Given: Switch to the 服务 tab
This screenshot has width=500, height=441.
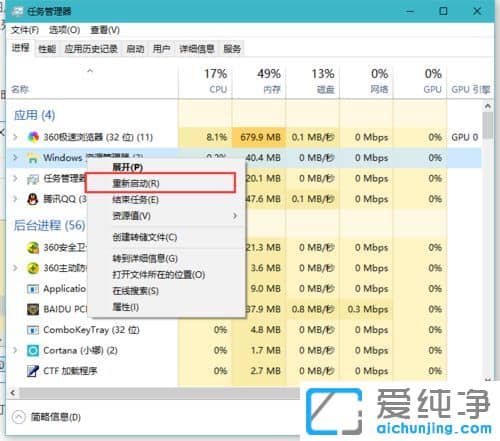Looking at the screenshot, I should (x=232, y=49).
